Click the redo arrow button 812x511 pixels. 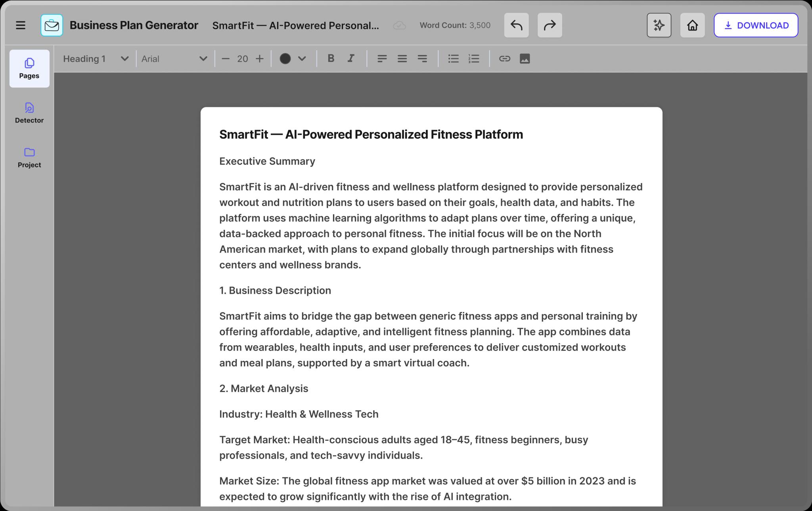550,25
